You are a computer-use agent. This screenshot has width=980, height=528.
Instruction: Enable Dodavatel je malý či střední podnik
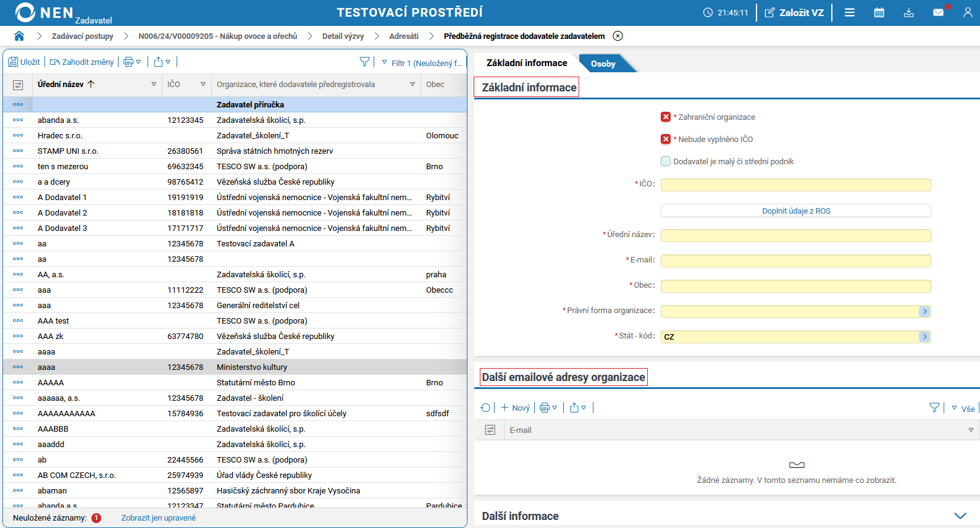pyautogui.click(x=666, y=161)
